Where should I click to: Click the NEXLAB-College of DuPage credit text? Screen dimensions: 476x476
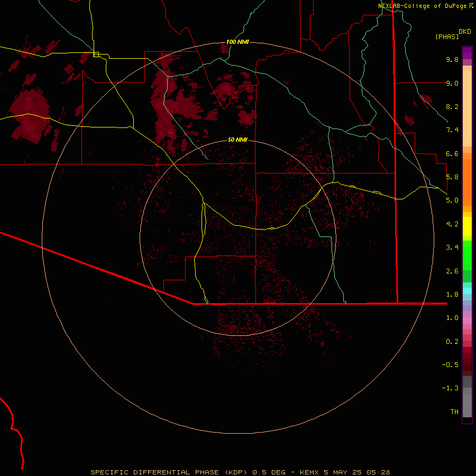[422, 6]
